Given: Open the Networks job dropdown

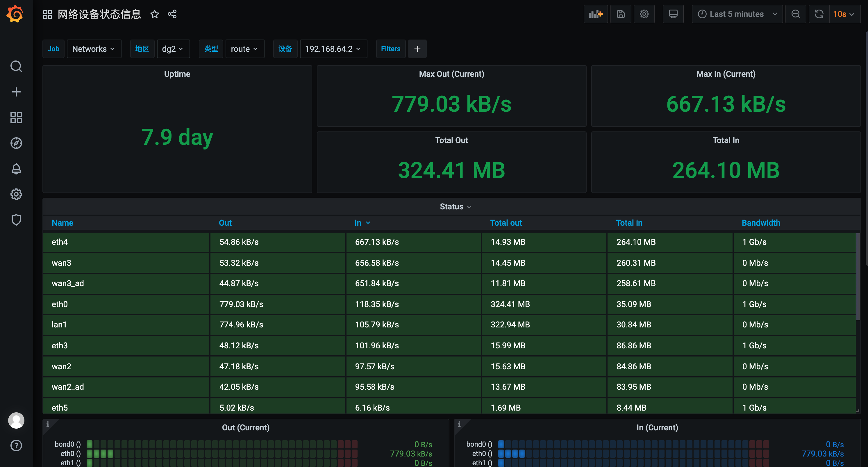Looking at the screenshot, I should pos(94,49).
